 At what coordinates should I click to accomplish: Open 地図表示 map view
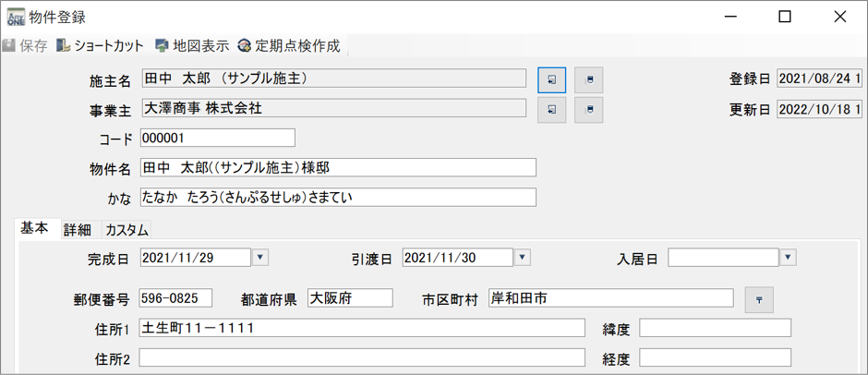[x=192, y=45]
